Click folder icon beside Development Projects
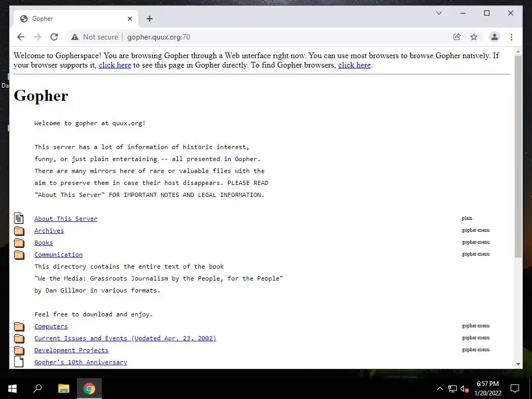This screenshot has width=532, height=399. pyautogui.click(x=19, y=350)
